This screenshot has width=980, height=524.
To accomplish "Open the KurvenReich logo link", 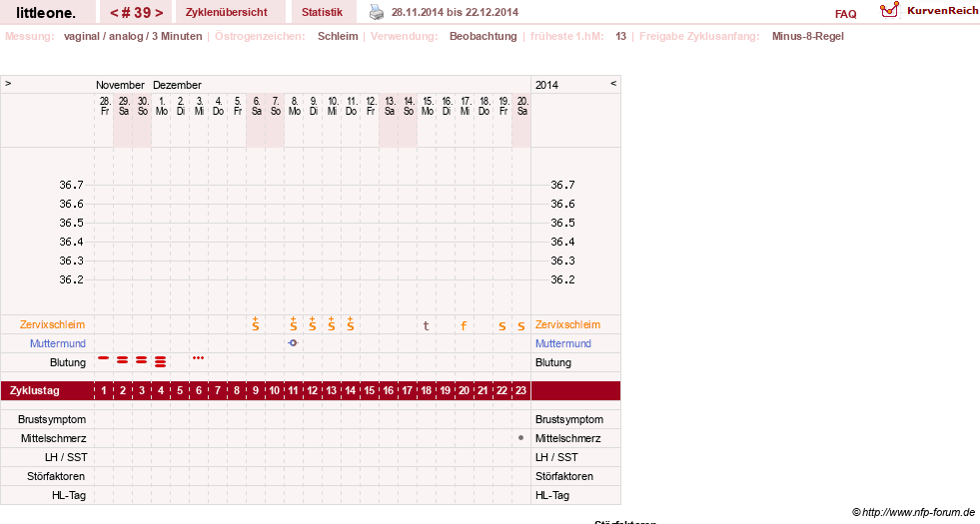I will (x=929, y=10).
